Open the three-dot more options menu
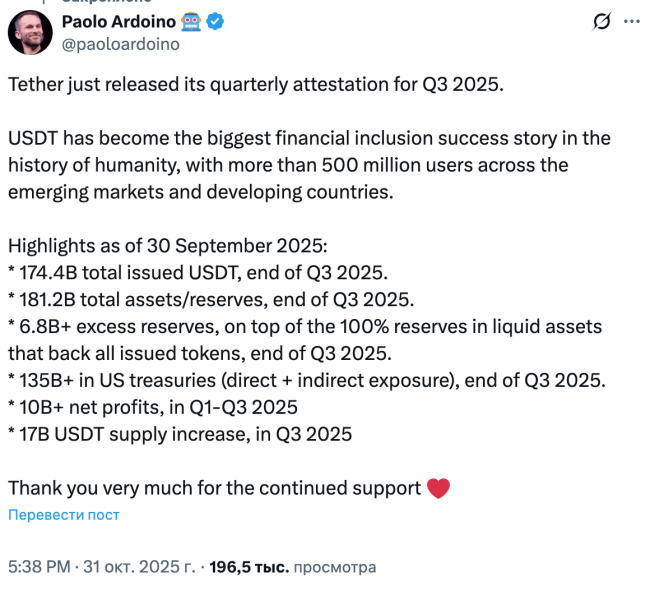This screenshot has width=650, height=591. tap(632, 21)
